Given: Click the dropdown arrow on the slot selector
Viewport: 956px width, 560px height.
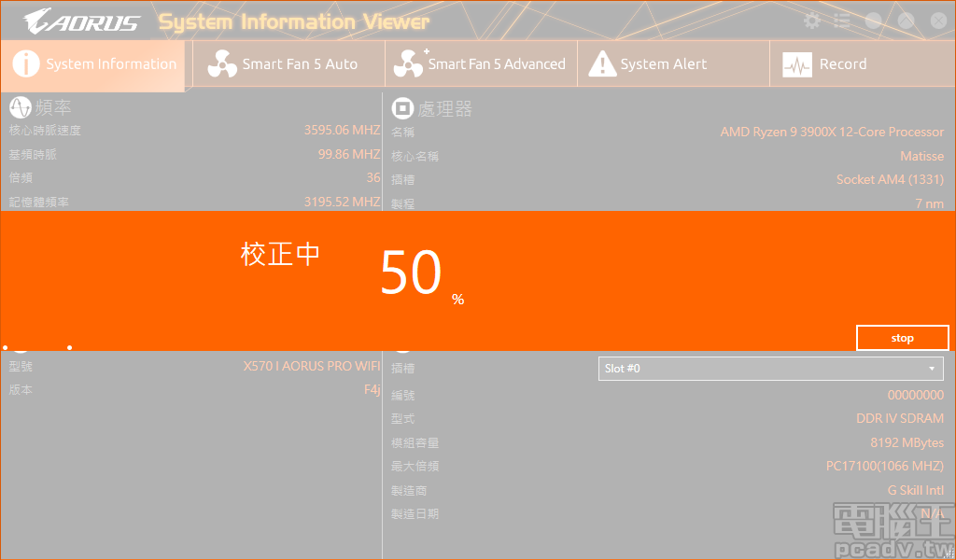Looking at the screenshot, I should point(931,368).
